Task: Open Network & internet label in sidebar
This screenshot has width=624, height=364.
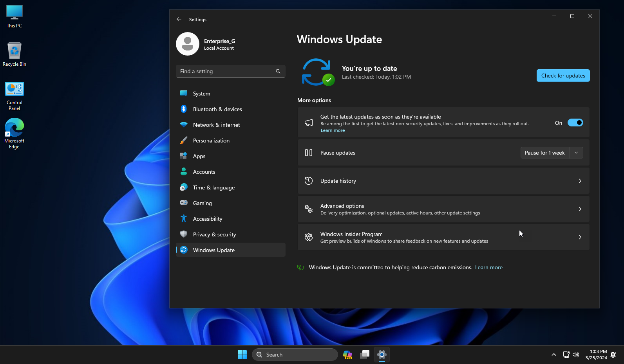Action: click(x=217, y=125)
